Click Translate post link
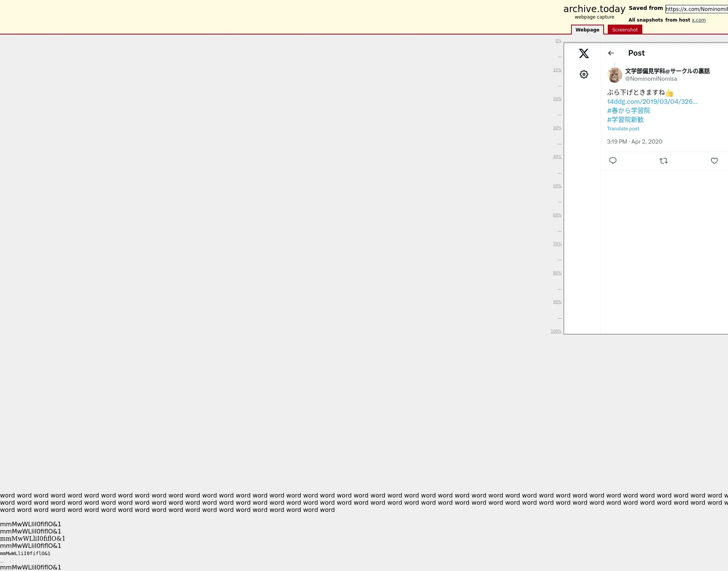The width and height of the screenshot is (728, 571). (x=623, y=129)
